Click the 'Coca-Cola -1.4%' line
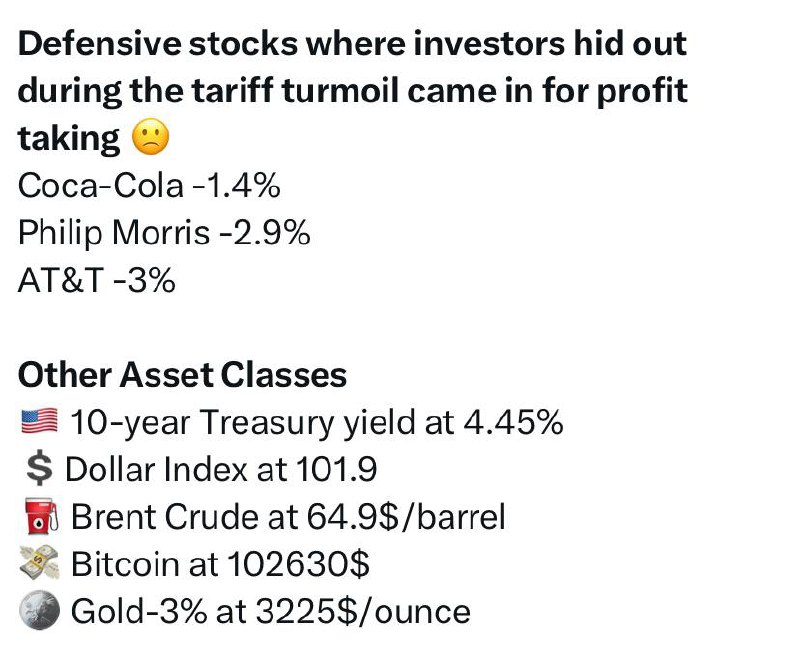Image resolution: width=800 pixels, height=660 pixels. point(149,185)
